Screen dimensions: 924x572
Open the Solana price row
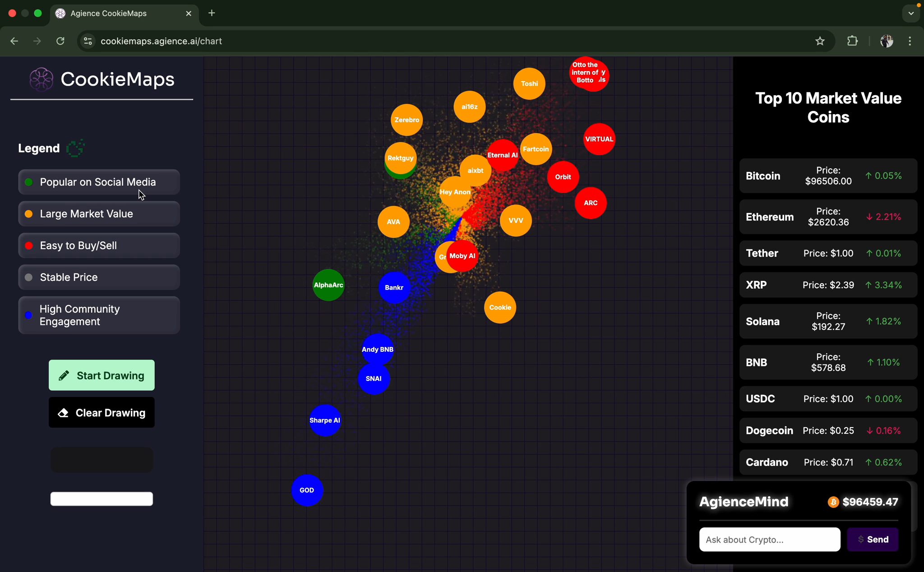click(x=828, y=321)
